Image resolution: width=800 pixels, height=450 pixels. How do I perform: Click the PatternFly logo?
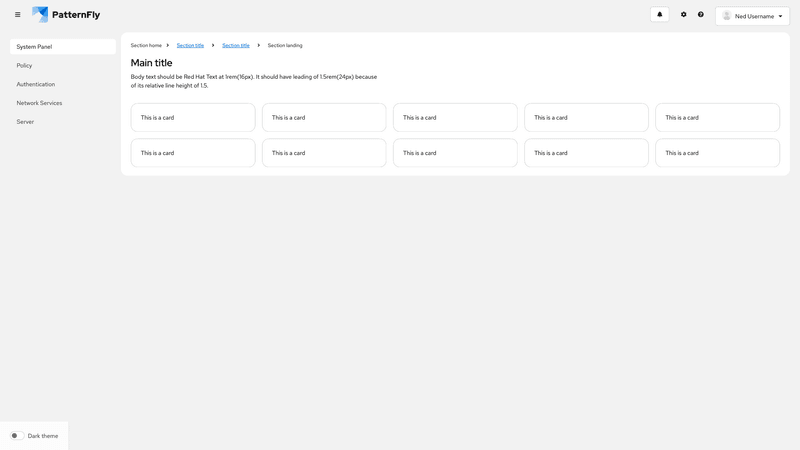pyautogui.click(x=66, y=15)
